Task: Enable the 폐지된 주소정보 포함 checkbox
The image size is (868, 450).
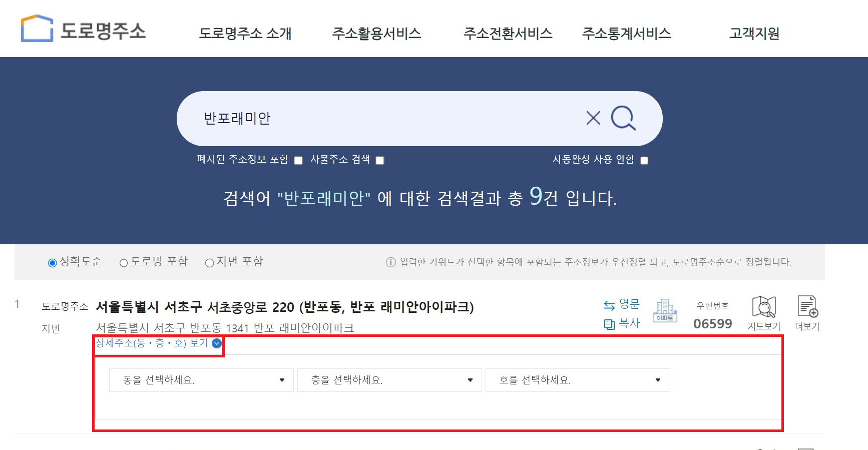Action: pyautogui.click(x=298, y=161)
